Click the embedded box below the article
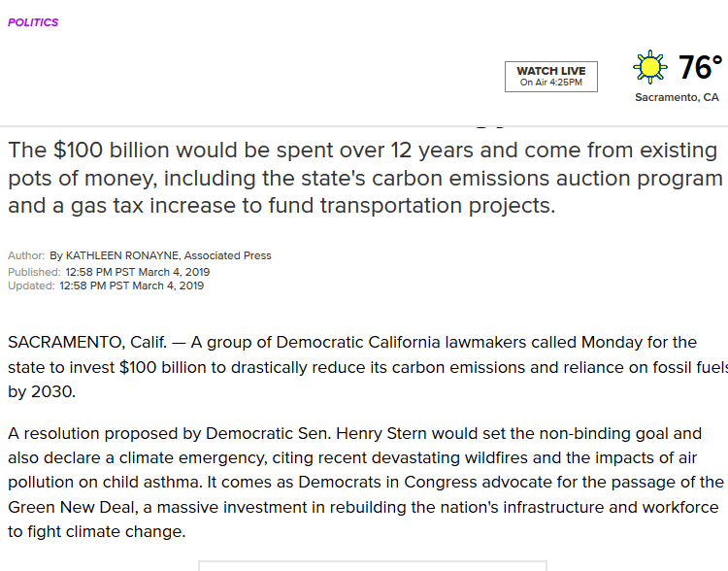Screen dimensions: 728x571 point(373,565)
